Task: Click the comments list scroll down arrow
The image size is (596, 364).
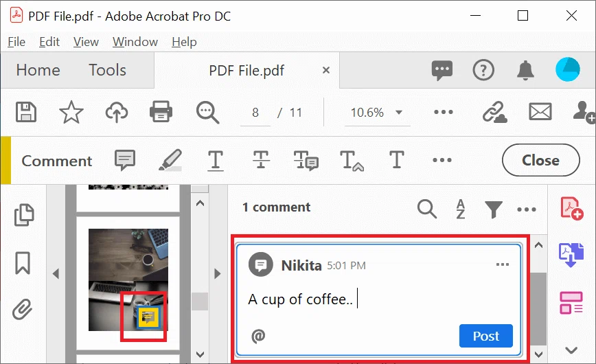Action: 538,354
